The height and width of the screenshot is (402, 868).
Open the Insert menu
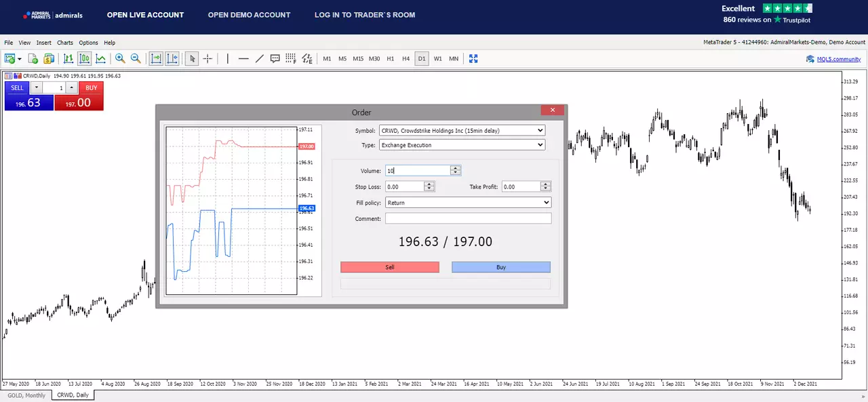(x=44, y=43)
